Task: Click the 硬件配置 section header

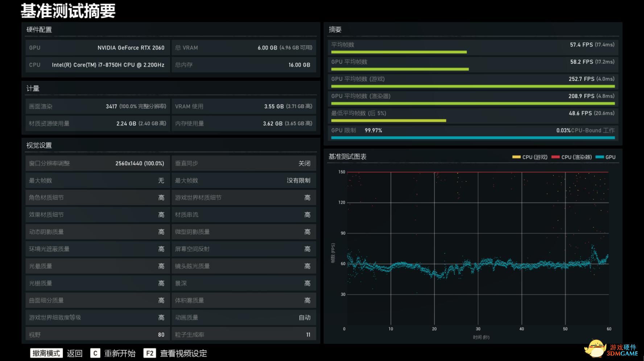Action: point(39,30)
